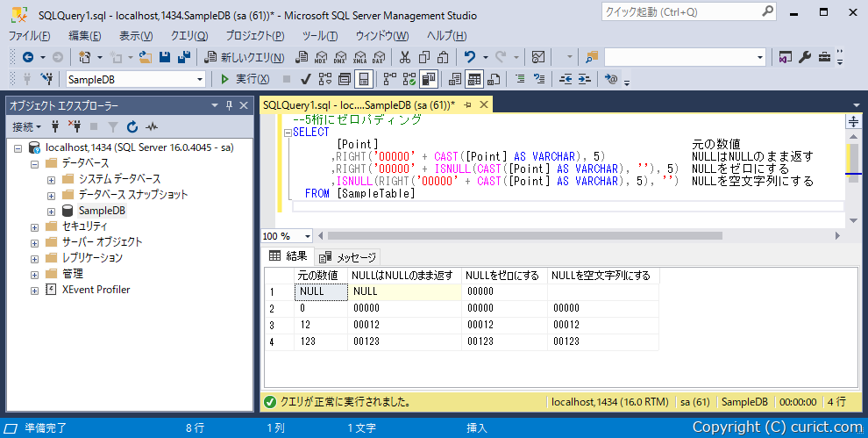
Task: Select the XEvent Profiler tree item
Action: click(96, 290)
